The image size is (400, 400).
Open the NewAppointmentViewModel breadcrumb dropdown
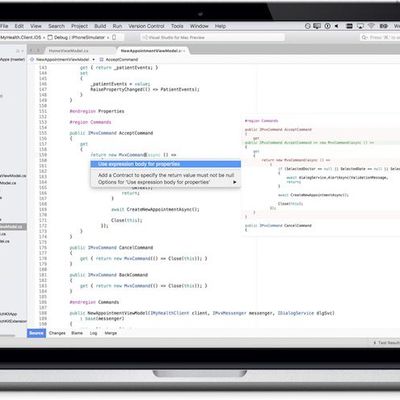point(63,59)
